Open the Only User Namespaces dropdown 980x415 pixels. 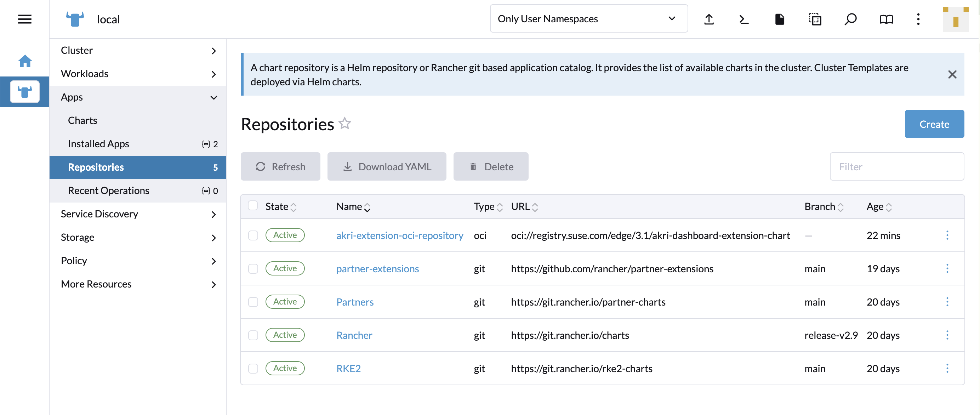[x=588, y=19]
